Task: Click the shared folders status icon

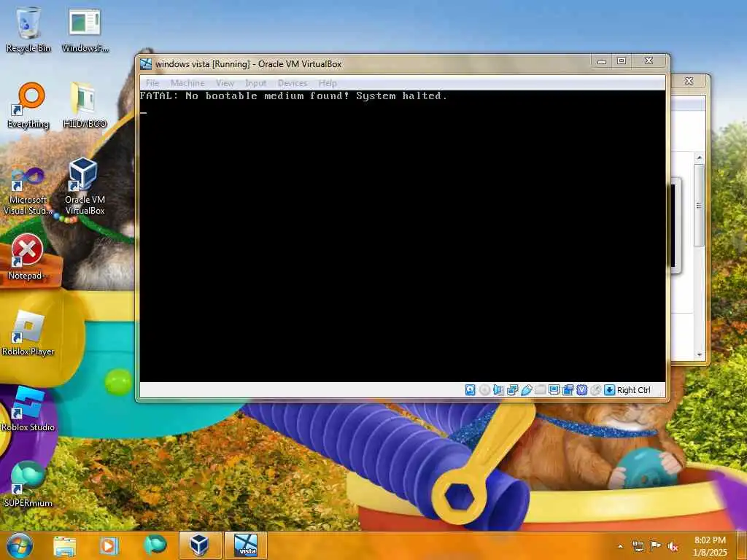Action: (x=541, y=390)
